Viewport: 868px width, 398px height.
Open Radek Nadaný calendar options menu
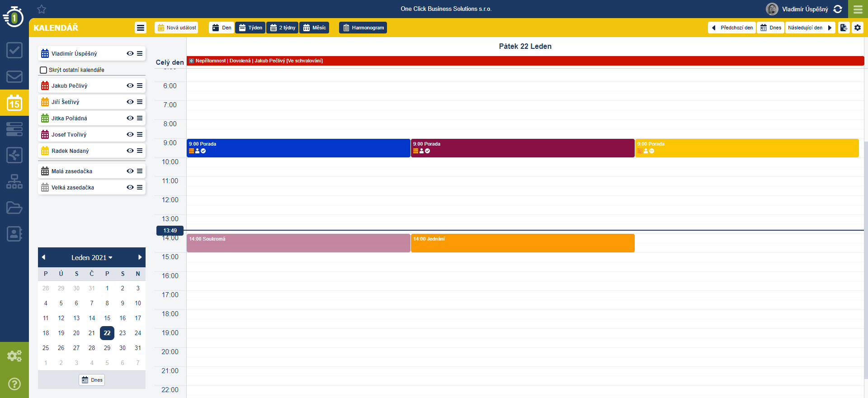click(x=140, y=151)
